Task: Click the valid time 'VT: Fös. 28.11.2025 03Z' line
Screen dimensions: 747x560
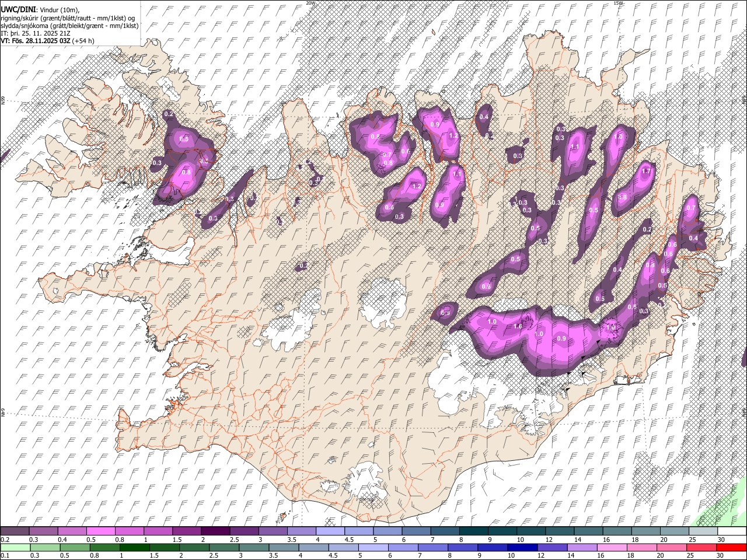Action: tap(36, 41)
